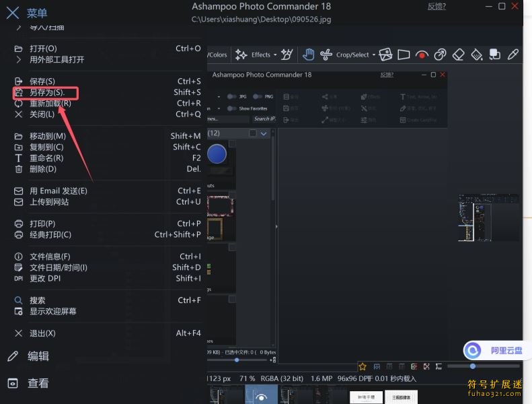Click the navigator preview thumbnail
The height and width of the screenshot is (404, 532).
(488, 217)
